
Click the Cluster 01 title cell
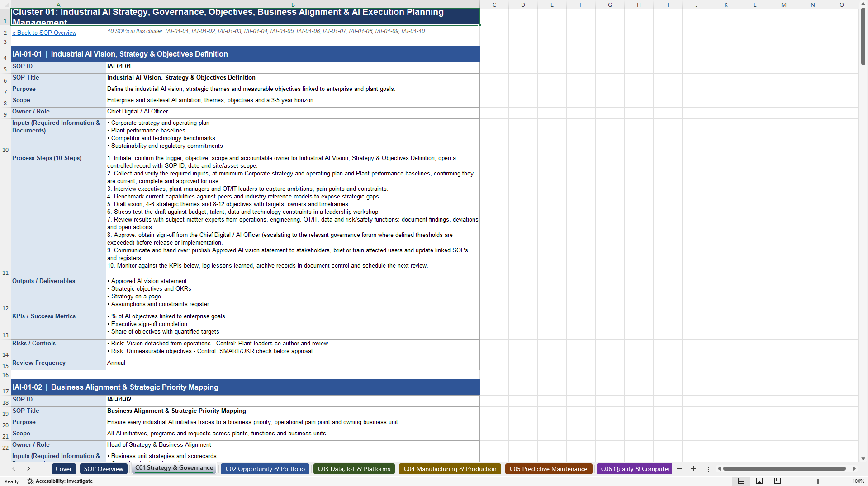(x=245, y=17)
